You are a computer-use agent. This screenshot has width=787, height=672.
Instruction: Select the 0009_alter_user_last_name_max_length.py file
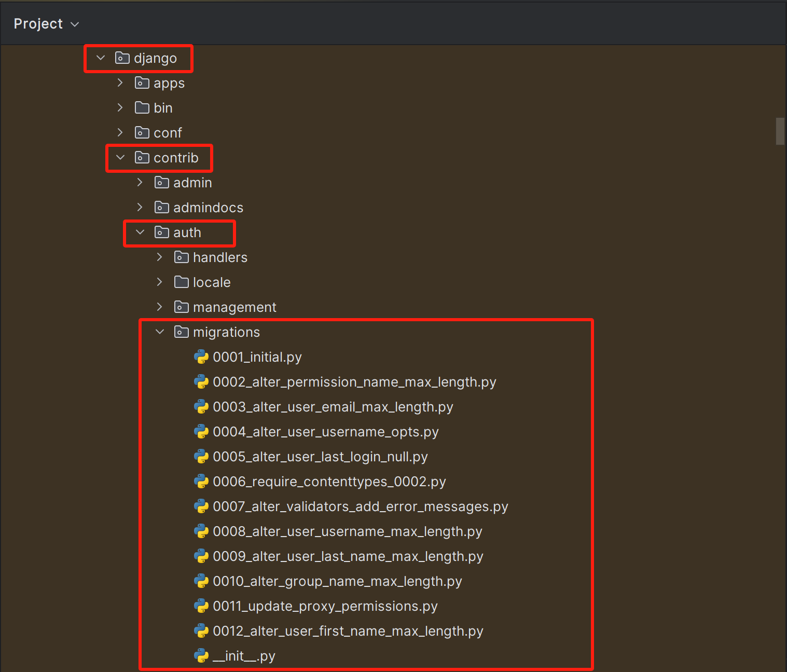348,556
